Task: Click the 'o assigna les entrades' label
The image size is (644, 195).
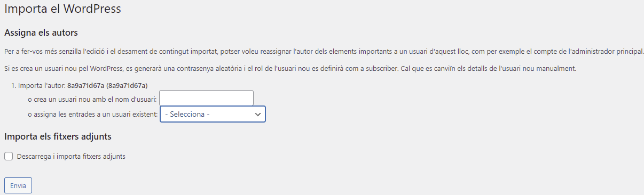Action: coord(92,114)
